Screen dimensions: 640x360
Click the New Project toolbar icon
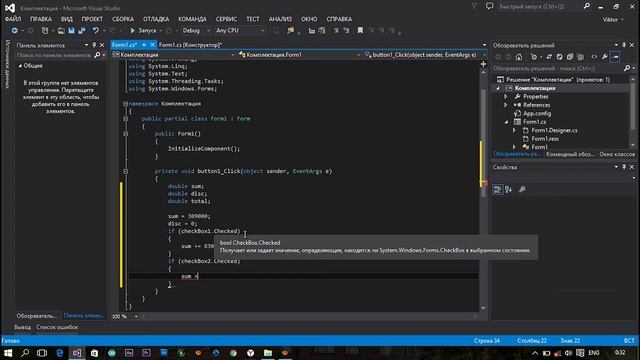(x=45, y=31)
